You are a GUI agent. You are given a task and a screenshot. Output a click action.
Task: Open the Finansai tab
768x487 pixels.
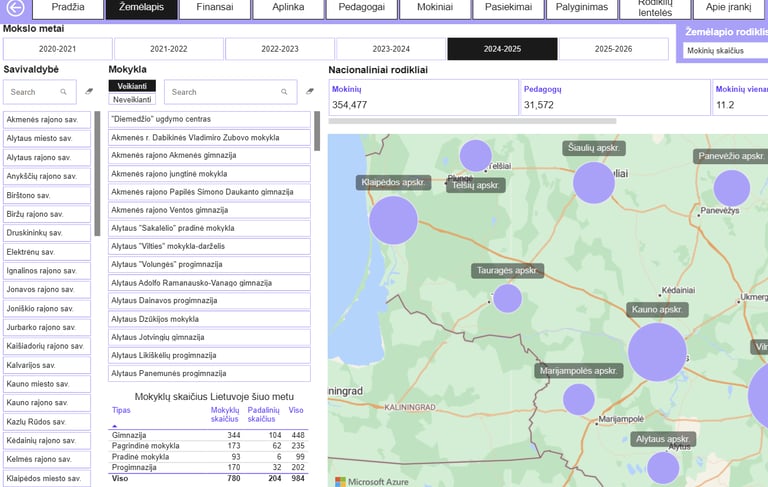click(x=214, y=8)
